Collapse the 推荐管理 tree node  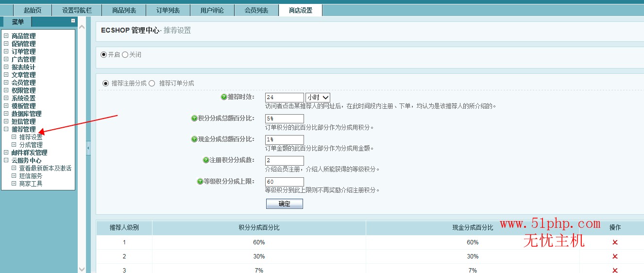(6, 129)
